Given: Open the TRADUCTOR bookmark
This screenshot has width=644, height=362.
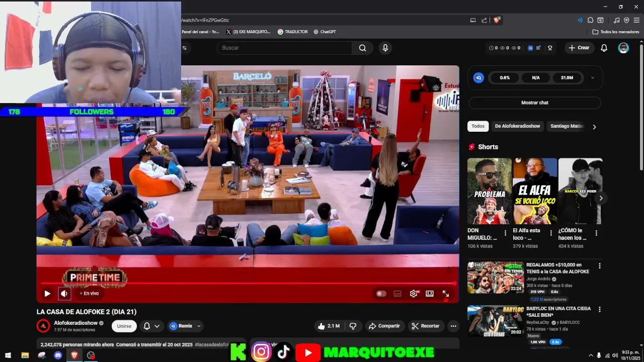Looking at the screenshot, I should click(293, 32).
